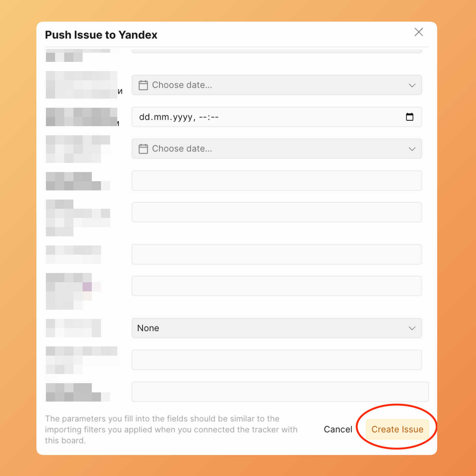Select the hours placeholder in datetime field
Image resolution: width=476 pixels, height=476 pixels.
[x=203, y=117]
